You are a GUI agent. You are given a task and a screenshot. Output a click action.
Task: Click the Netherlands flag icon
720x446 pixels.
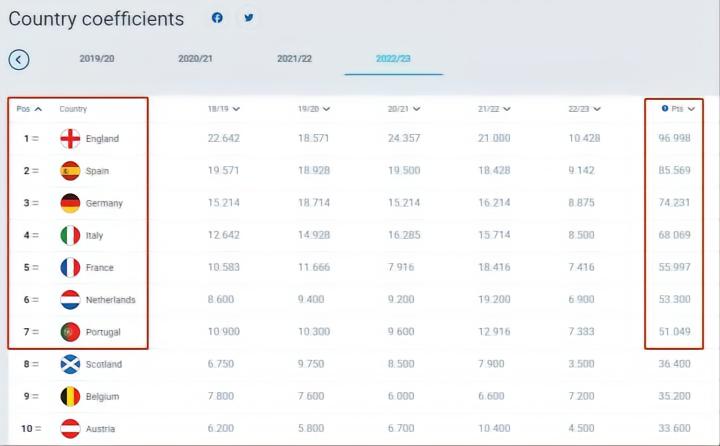tap(70, 299)
